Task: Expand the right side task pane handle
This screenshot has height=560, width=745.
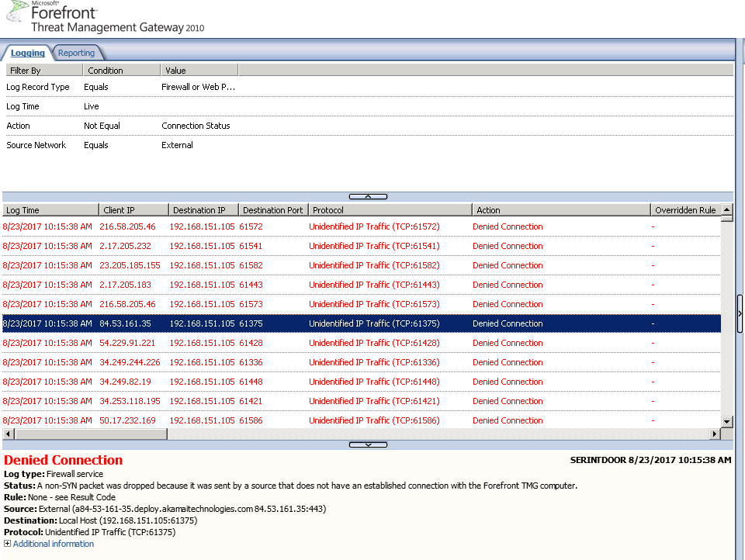Action: (x=740, y=313)
